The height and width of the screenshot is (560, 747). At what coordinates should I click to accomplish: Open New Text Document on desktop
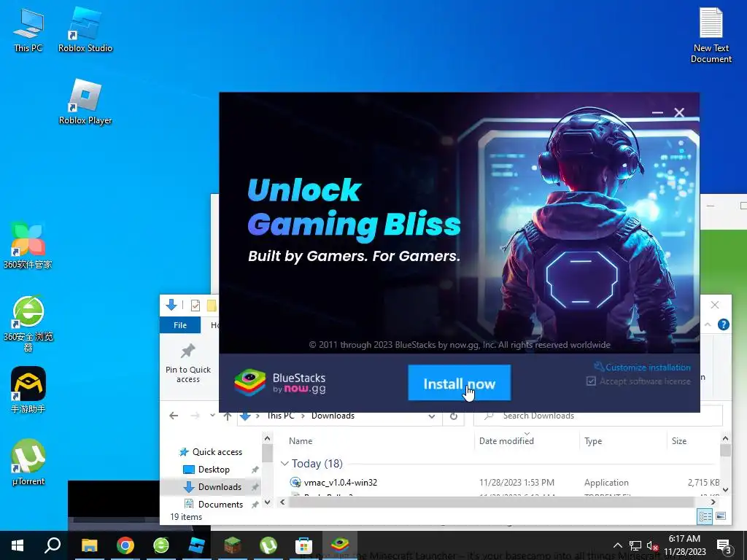[x=711, y=35]
